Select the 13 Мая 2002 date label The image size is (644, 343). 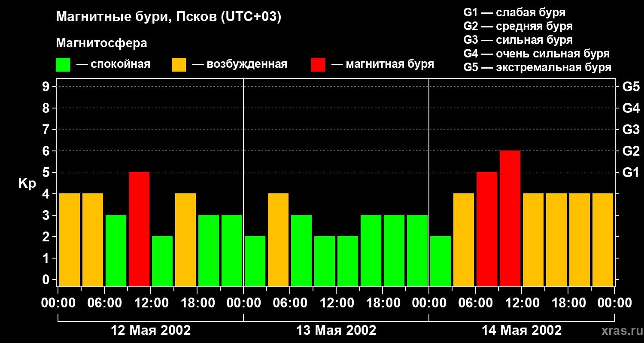tap(336, 331)
